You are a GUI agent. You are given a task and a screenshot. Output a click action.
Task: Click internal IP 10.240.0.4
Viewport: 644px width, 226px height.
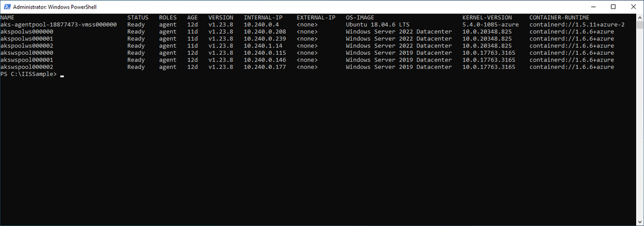[x=261, y=25]
